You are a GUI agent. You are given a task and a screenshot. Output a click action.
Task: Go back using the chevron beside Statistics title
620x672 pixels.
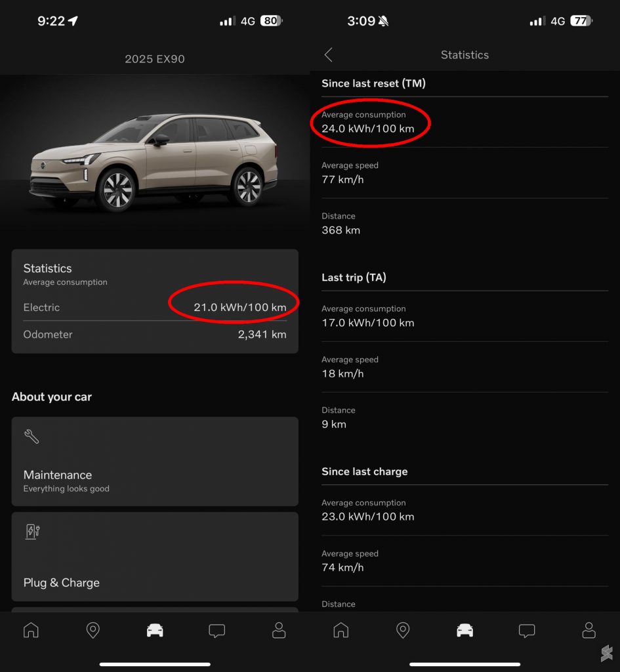329,55
